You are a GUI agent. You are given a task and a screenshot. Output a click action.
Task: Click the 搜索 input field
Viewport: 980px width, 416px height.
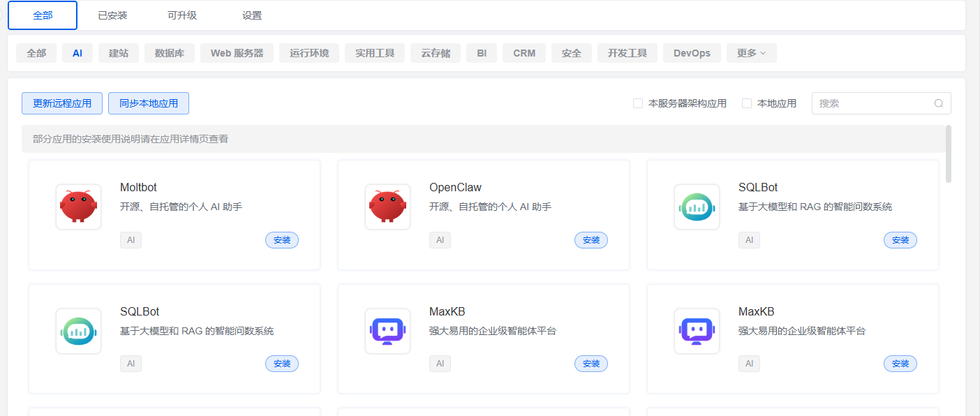(x=873, y=103)
